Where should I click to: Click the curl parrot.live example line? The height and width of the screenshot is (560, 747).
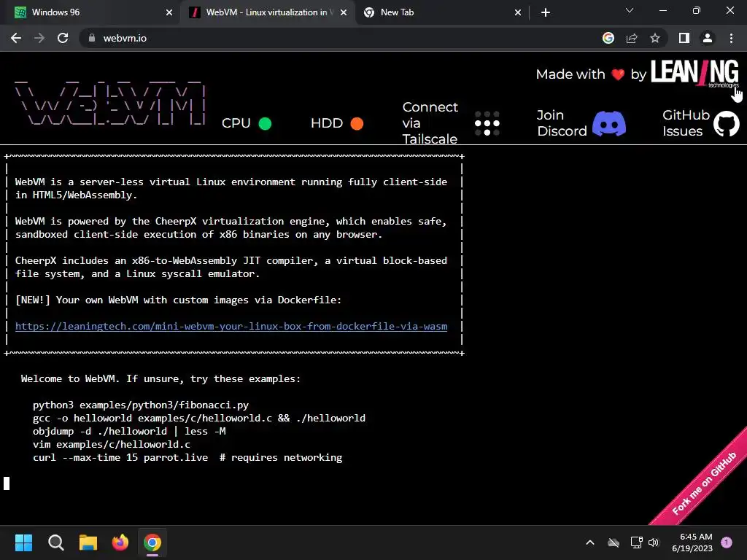(187, 458)
